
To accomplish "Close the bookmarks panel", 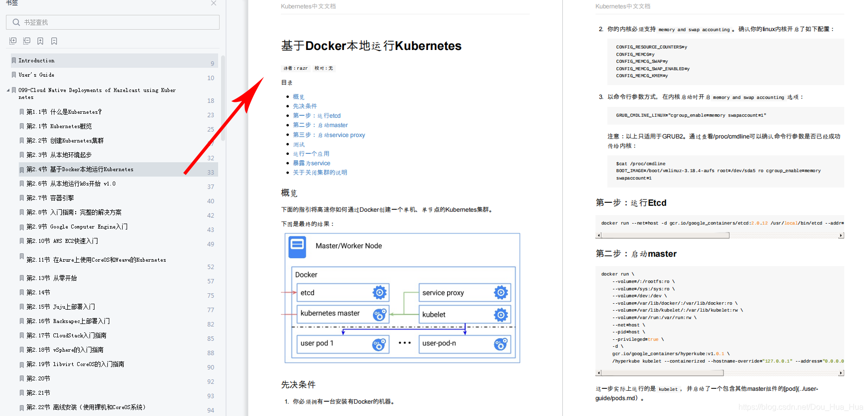I will point(214,3).
